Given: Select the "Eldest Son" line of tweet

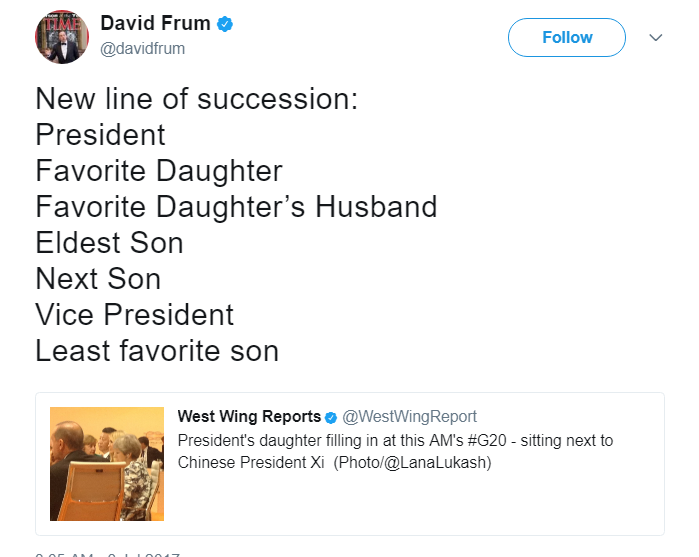Looking at the screenshot, I should [x=109, y=243].
